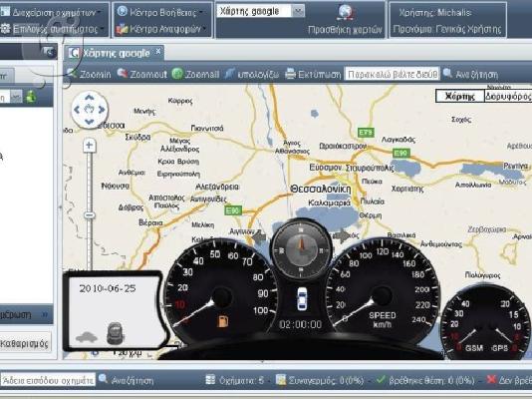This screenshot has width=532, height=399.
Task: Click the Προνόμιο: Γενικός Χρήστης label
Action: [x=447, y=29]
